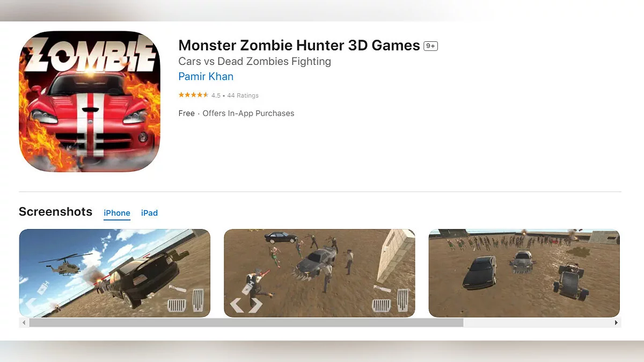Click the Screenshots section heading

tap(55, 212)
